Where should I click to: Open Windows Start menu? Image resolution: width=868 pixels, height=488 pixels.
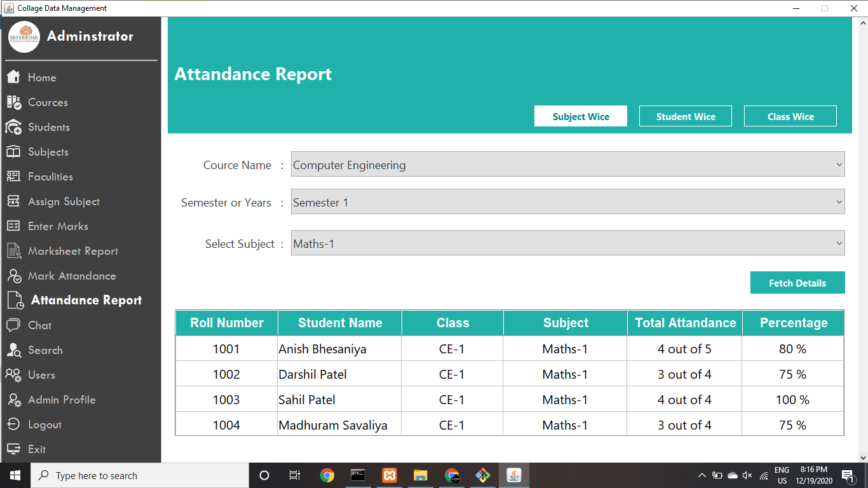point(15,475)
